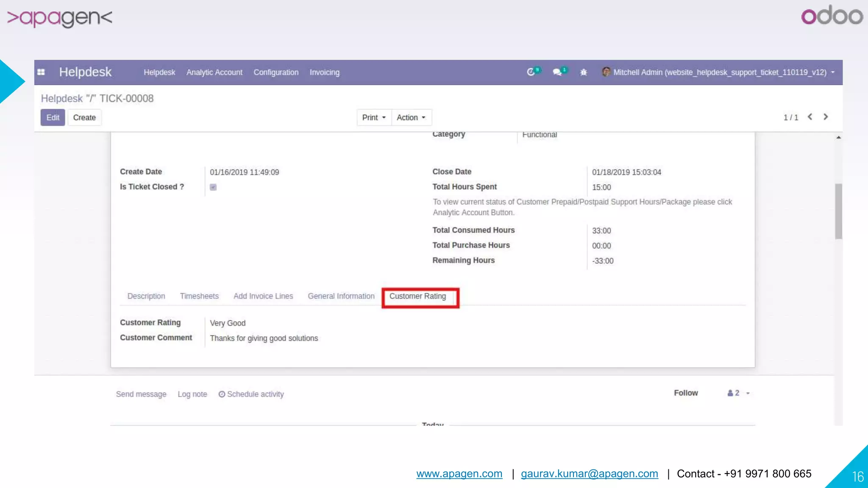Screen dimensions: 868x488
Task: Open the Configuration menu
Action: (x=276, y=72)
